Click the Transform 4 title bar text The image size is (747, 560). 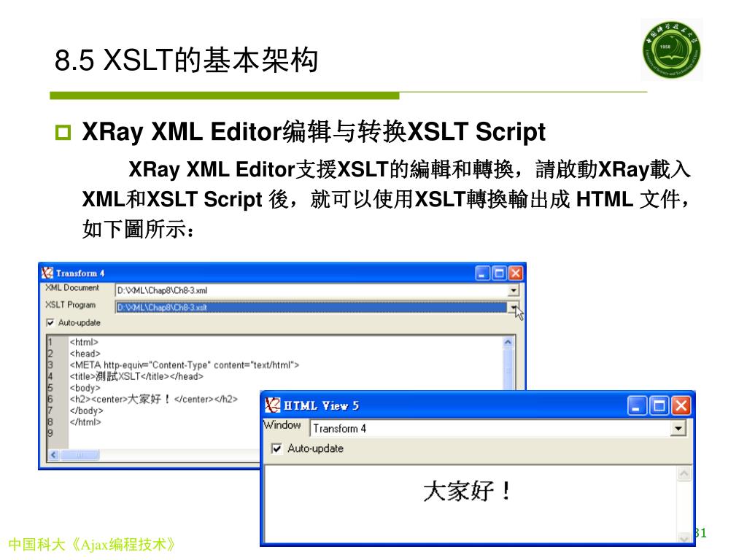tap(80, 273)
